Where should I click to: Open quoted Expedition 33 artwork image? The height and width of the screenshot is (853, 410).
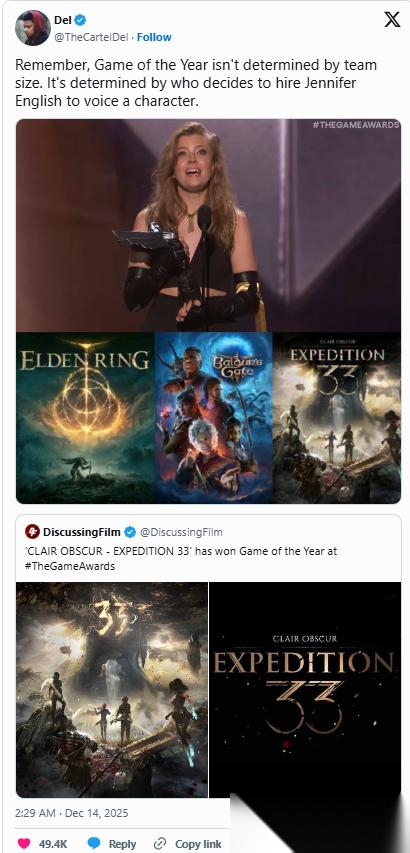(x=112, y=690)
